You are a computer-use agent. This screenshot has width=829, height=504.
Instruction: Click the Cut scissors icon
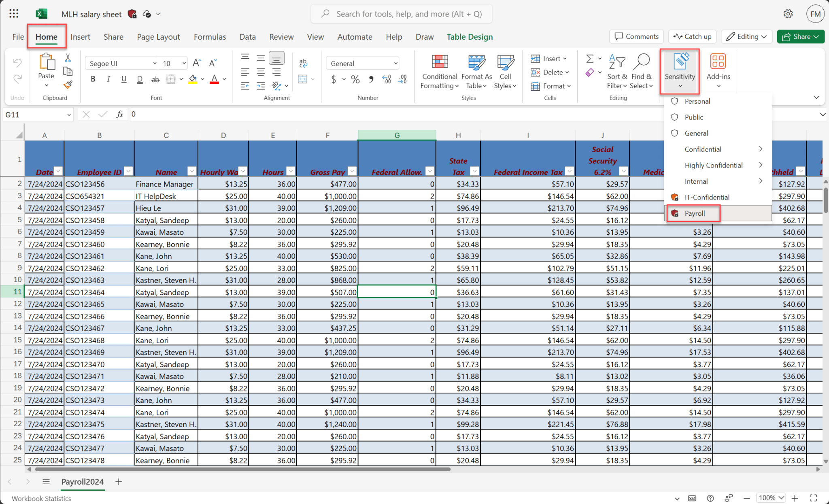click(x=68, y=58)
